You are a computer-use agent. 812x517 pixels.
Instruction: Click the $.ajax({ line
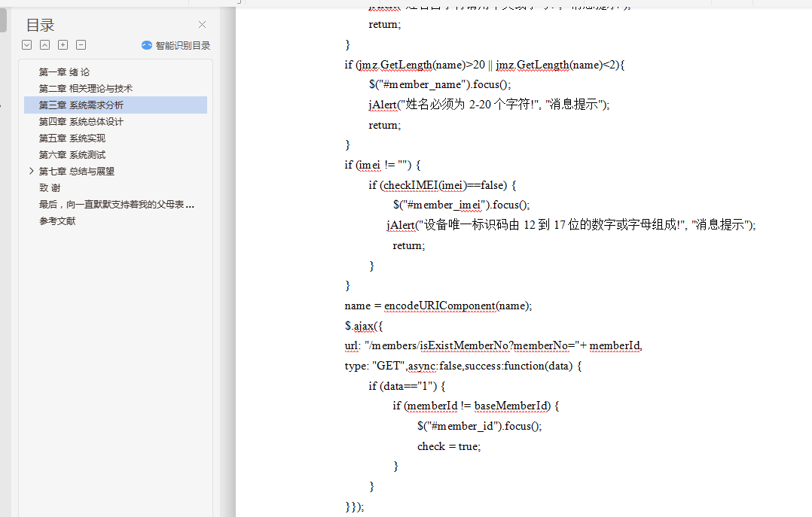(364, 326)
